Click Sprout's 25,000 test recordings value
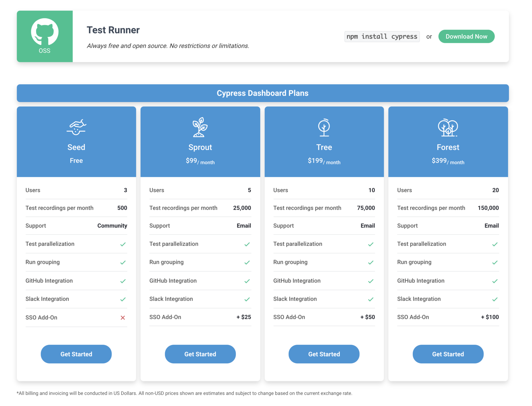The width and height of the screenshot is (532, 406). [242, 208]
